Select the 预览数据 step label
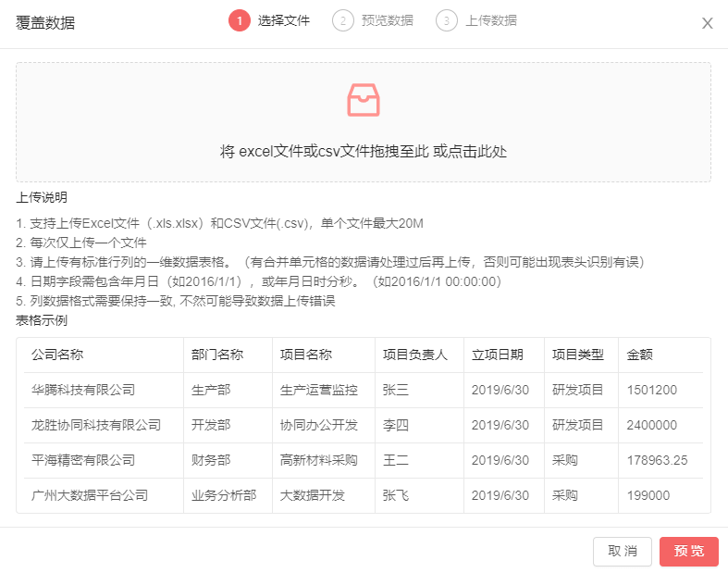 tap(387, 20)
